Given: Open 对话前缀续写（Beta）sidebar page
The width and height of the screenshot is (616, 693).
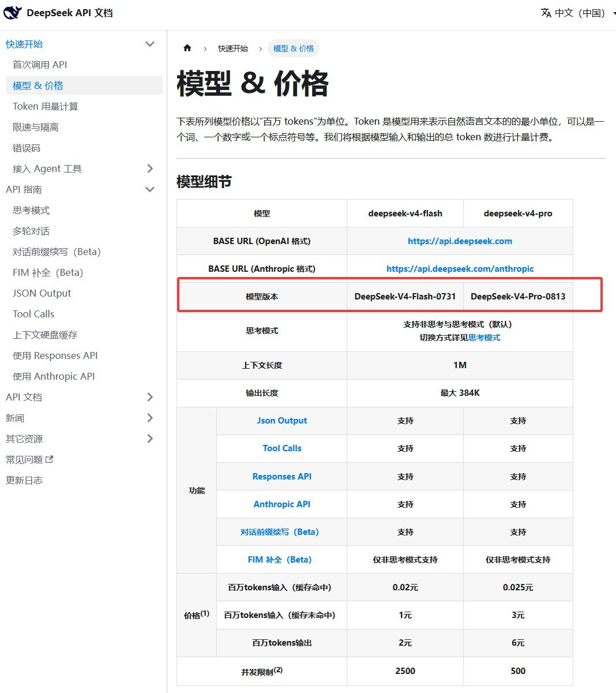Looking at the screenshot, I should pyautogui.click(x=57, y=252).
